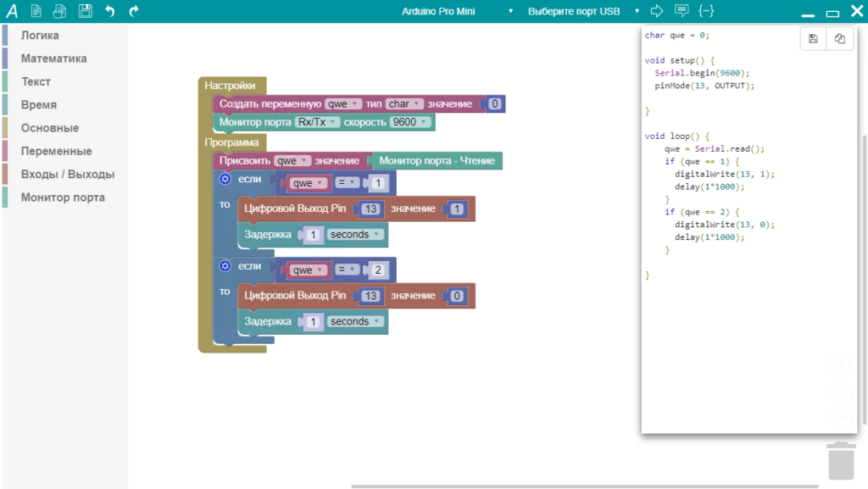
Task: Open the 'Входы / Выходы' category
Action: click(x=67, y=175)
